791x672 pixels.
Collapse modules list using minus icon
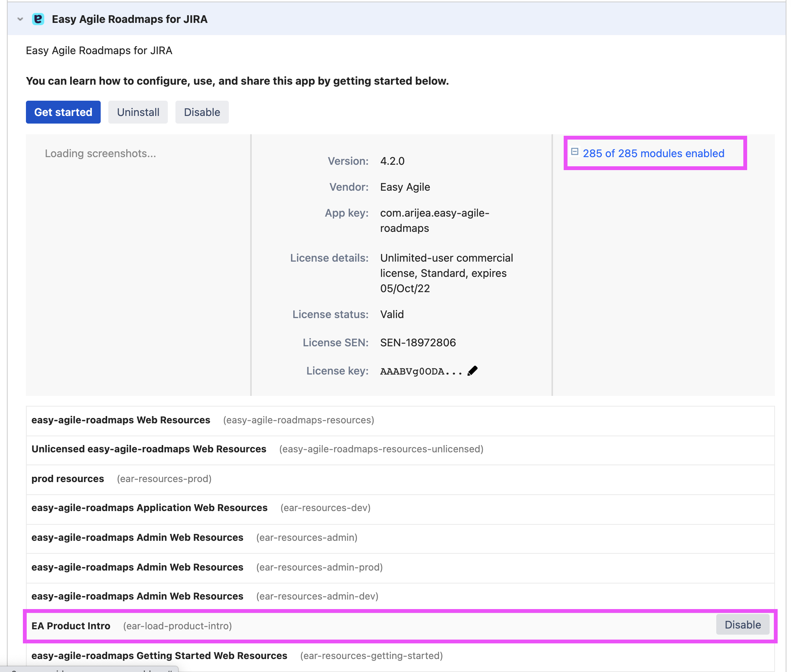574,152
